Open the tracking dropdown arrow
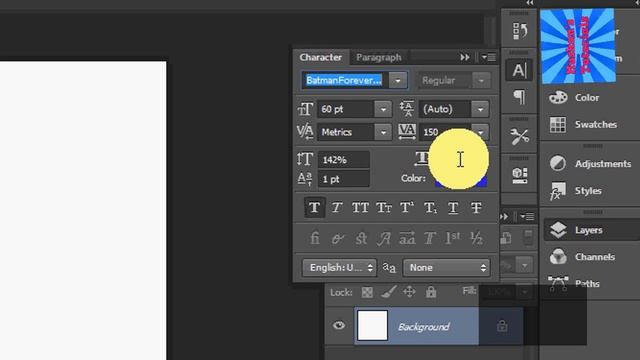 pyautogui.click(x=480, y=132)
